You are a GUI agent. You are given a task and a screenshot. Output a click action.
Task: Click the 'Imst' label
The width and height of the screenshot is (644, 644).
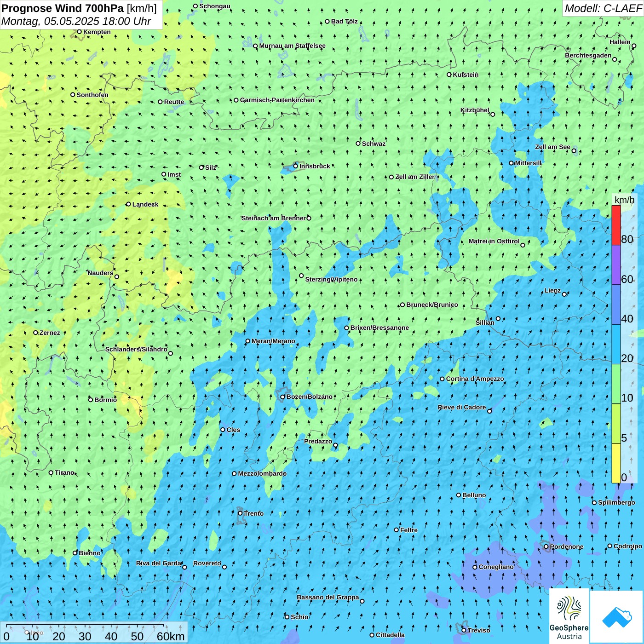coord(174,174)
